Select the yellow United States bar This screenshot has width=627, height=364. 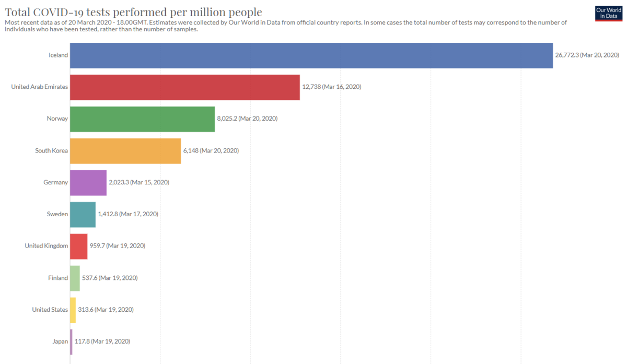coord(73,310)
